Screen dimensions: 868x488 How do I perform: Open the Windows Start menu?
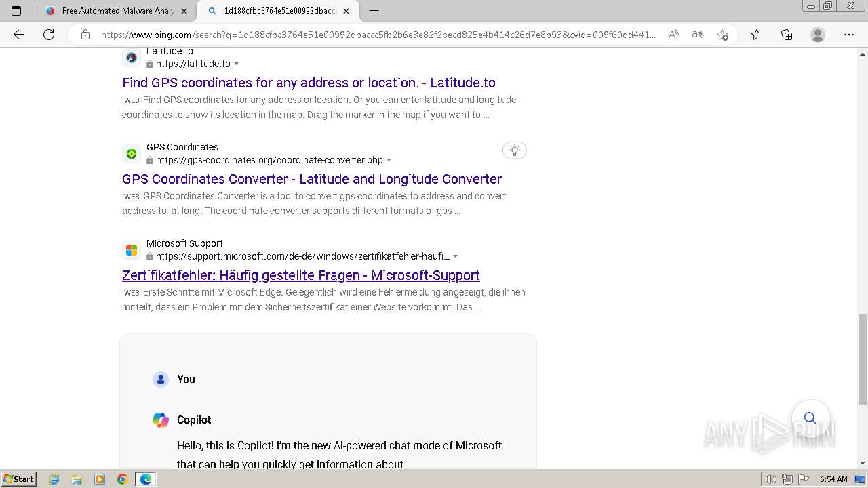point(18,479)
